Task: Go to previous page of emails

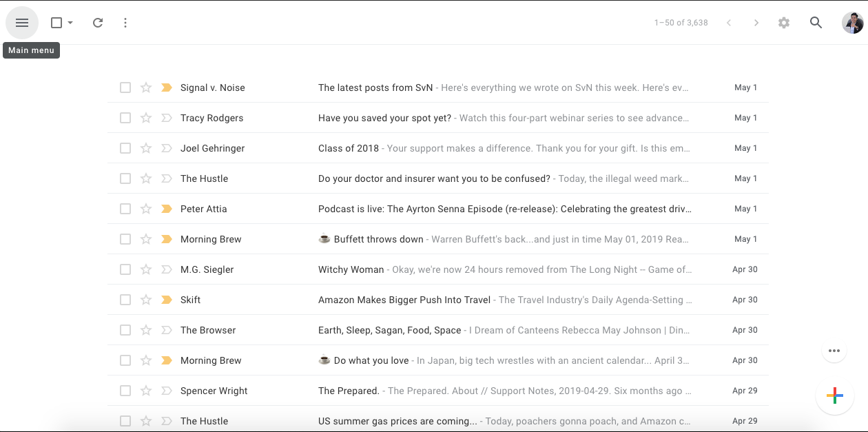Action: [x=728, y=23]
